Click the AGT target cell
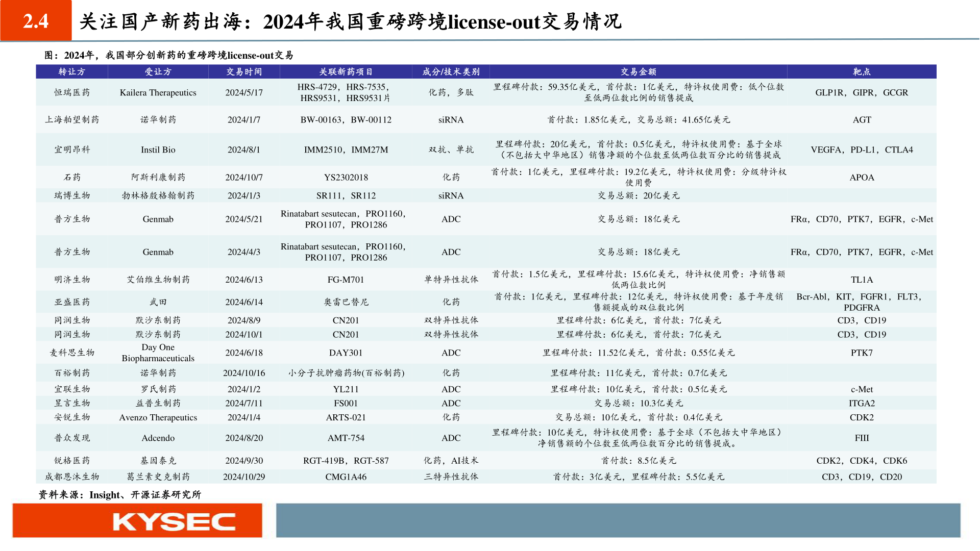980x551 pixels. coord(862,119)
